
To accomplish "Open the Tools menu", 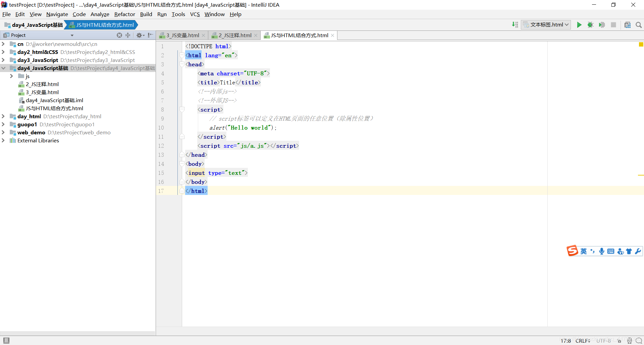I will click(178, 14).
